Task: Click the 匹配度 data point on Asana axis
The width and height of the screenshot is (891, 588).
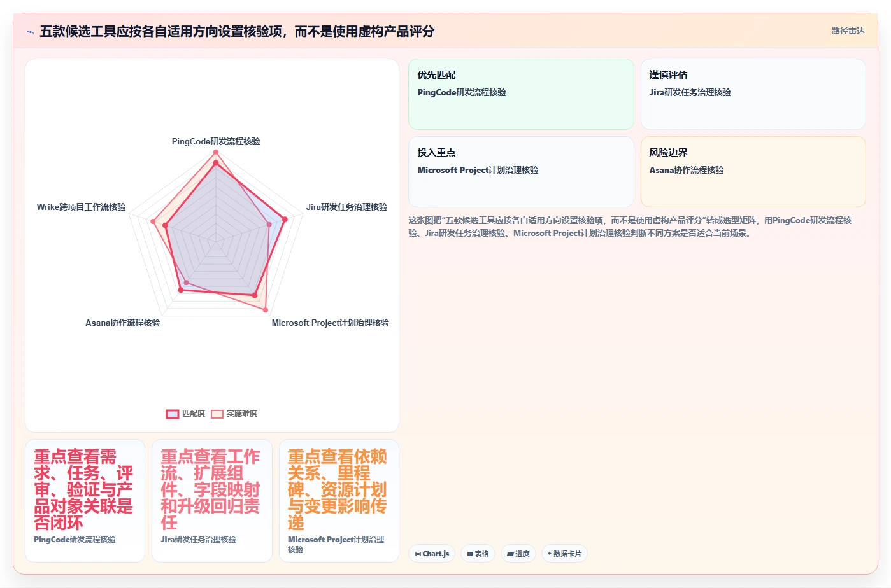Action: tap(181, 290)
